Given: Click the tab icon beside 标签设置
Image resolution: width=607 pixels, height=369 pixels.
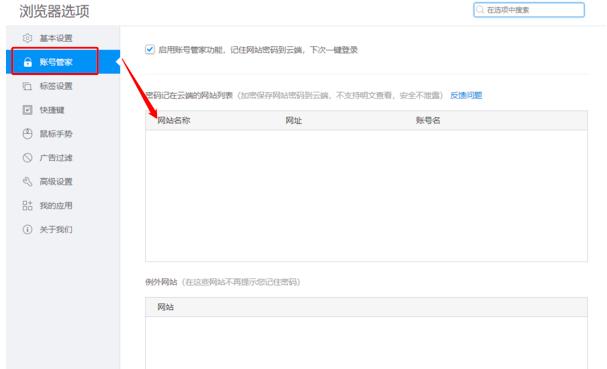Looking at the screenshot, I should tap(27, 86).
